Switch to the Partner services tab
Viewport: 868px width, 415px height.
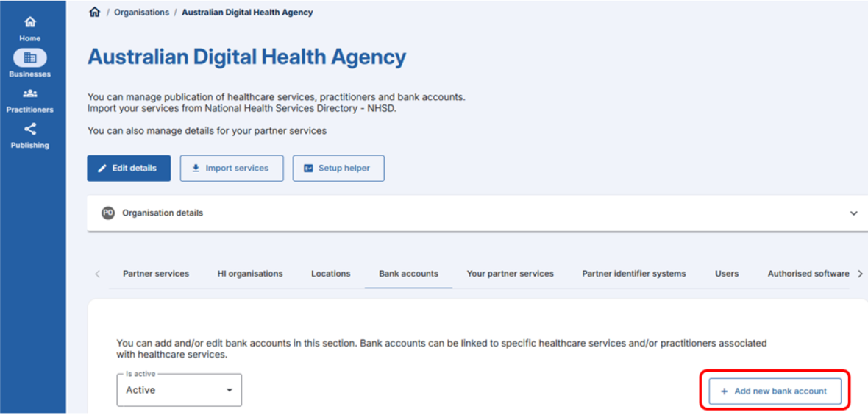(155, 274)
